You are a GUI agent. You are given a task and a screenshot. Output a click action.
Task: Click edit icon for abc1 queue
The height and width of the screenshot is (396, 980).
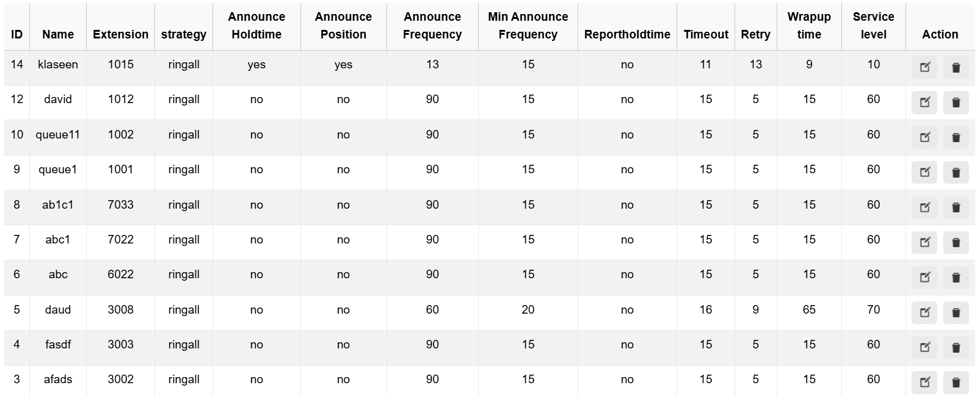pyautogui.click(x=924, y=242)
